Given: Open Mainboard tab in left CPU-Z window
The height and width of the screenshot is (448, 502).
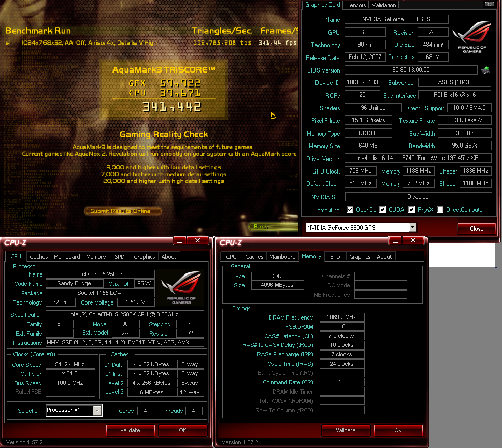Looking at the screenshot, I should pyautogui.click(x=67, y=257).
